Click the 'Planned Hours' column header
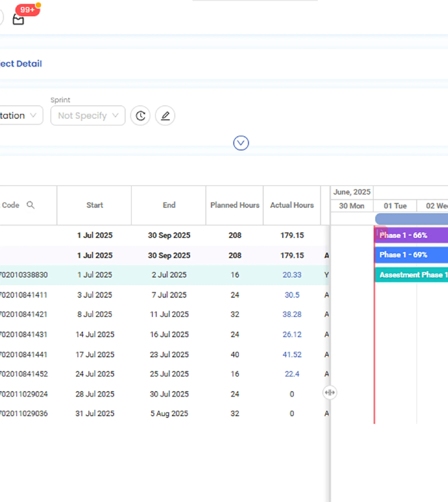 (x=234, y=205)
